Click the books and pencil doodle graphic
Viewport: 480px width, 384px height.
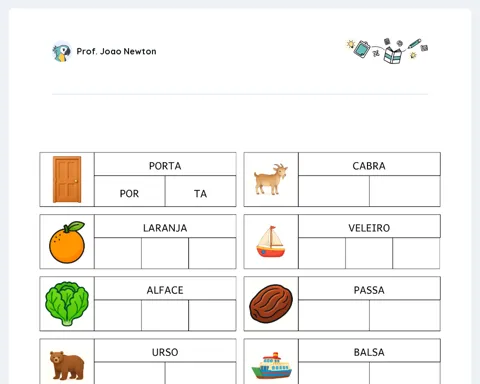387,51
